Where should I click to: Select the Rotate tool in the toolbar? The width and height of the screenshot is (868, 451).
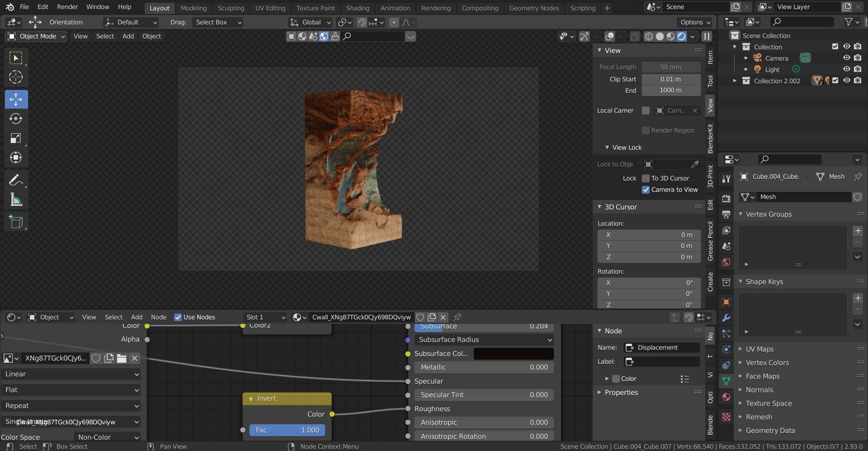click(16, 119)
